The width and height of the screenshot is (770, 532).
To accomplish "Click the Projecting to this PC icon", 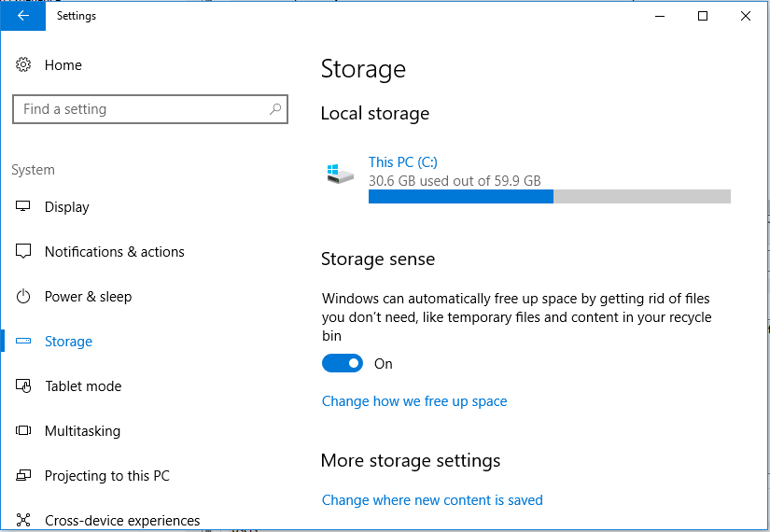I will 24,476.
